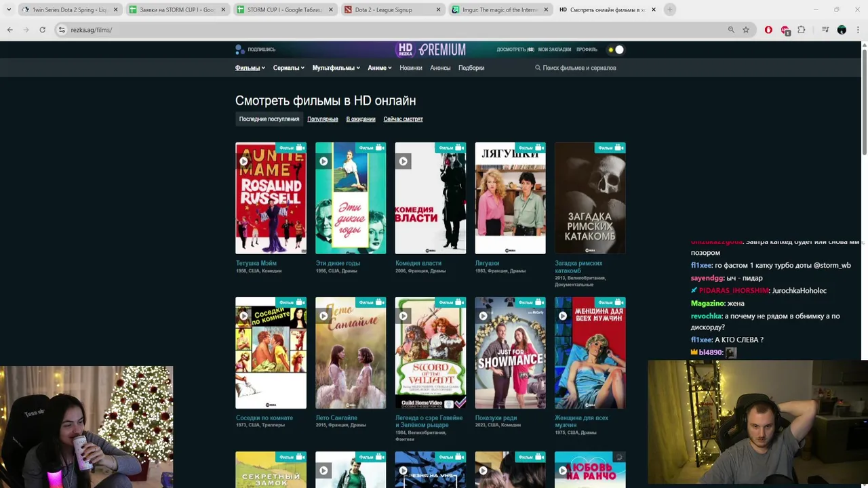This screenshot has width=868, height=488.
Task: Close the Dota 2 League Signup tab
Action: click(438, 9)
